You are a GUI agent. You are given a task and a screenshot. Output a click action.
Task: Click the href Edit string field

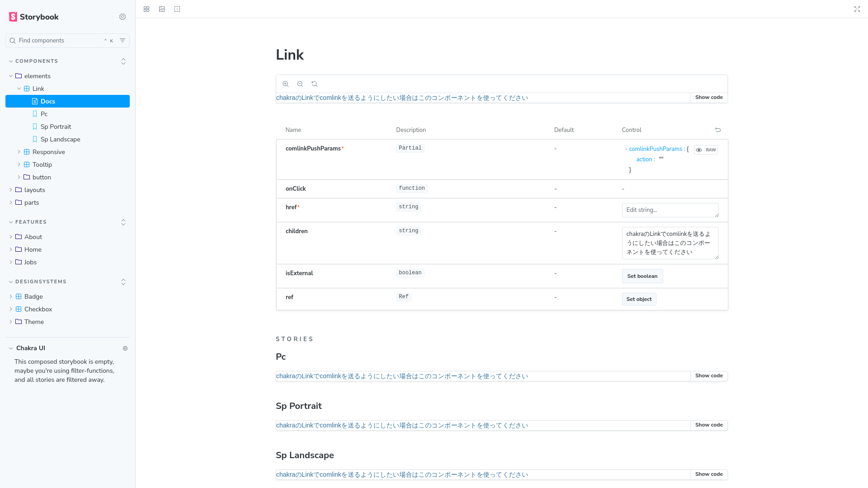(670, 210)
